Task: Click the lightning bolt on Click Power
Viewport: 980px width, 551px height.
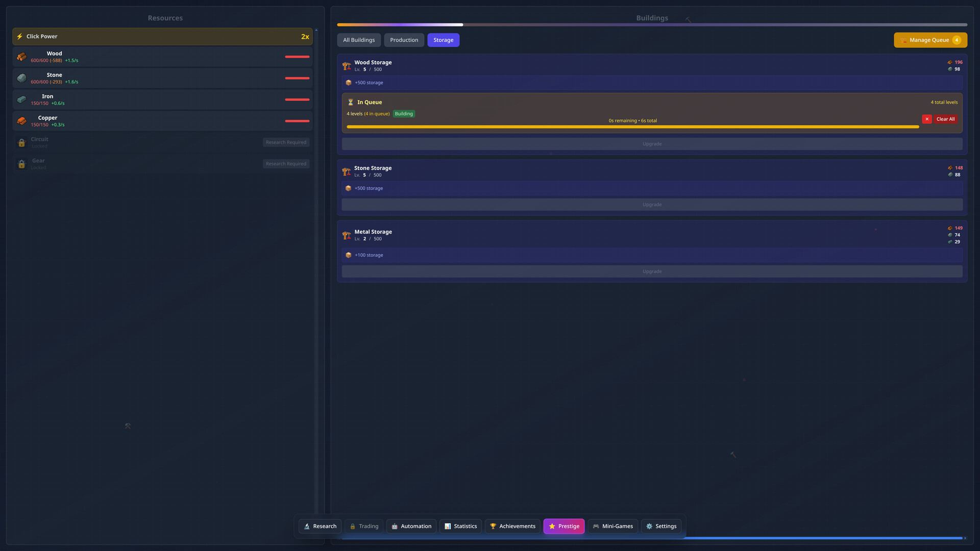Action: coord(19,36)
